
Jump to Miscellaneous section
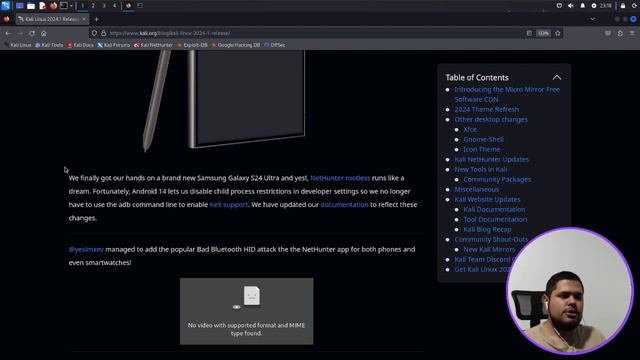coord(476,189)
